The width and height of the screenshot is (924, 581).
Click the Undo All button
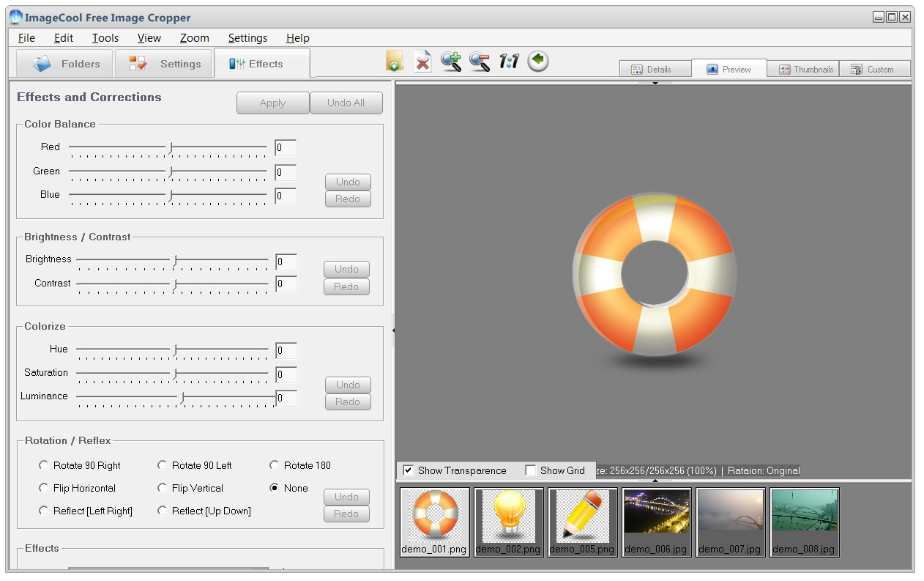pos(346,103)
